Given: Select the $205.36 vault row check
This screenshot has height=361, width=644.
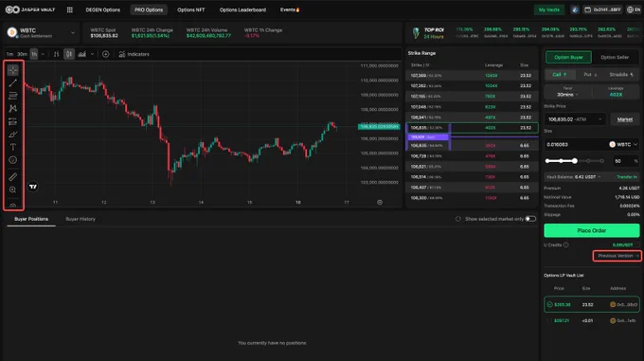Looking at the screenshot, I should click(549, 305).
